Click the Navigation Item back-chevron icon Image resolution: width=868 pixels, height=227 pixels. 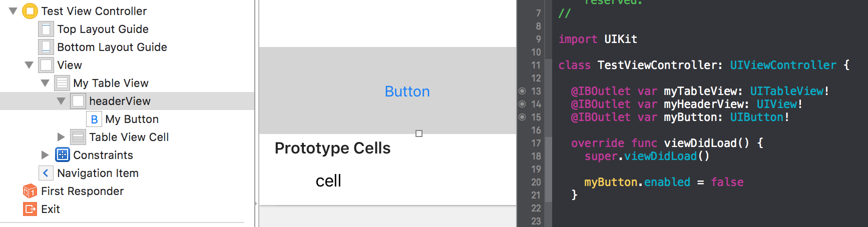point(46,173)
